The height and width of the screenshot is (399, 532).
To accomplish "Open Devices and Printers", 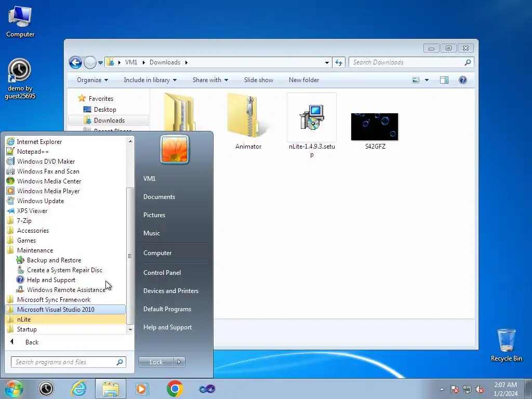I will click(x=170, y=291).
